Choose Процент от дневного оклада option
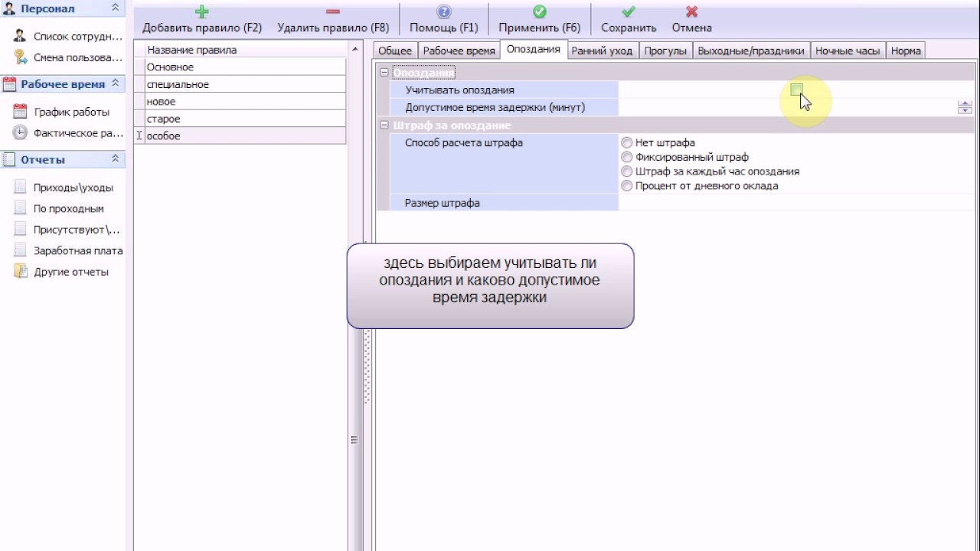The width and height of the screenshot is (980, 551). tap(627, 186)
